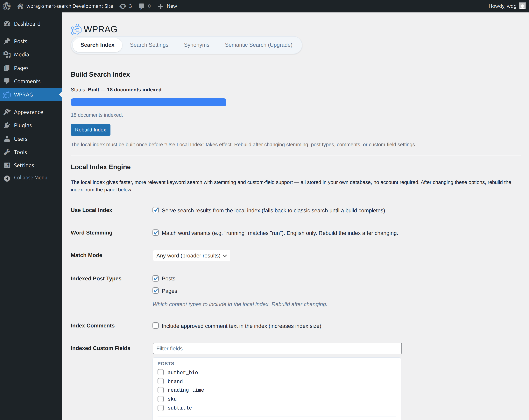Open the Settings menu label
Screen dimensions: 529x420
pos(24,165)
